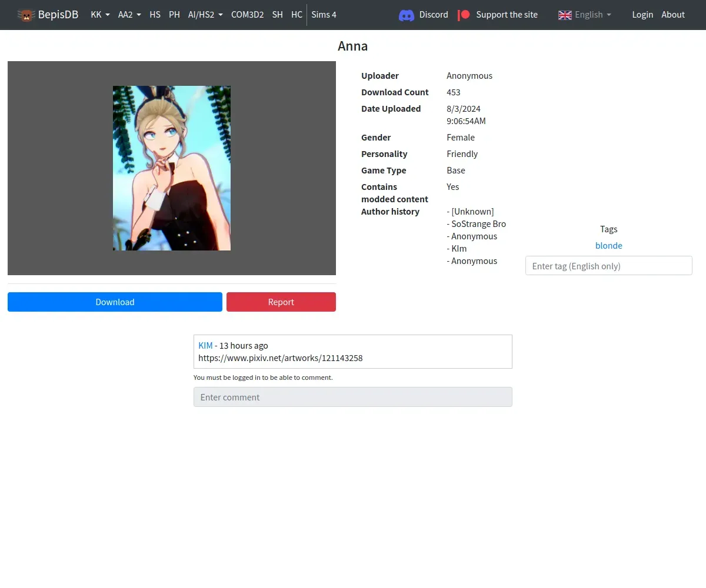Click the pixiv artworks URL text

tap(281, 358)
